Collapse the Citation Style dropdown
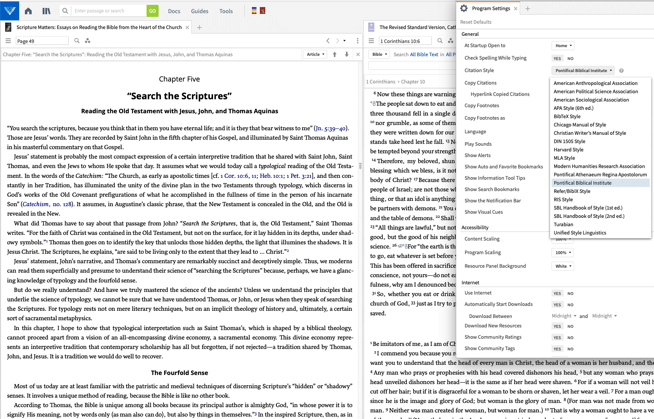This screenshot has height=419, width=654. pyautogui.click(x=583, y=70)
